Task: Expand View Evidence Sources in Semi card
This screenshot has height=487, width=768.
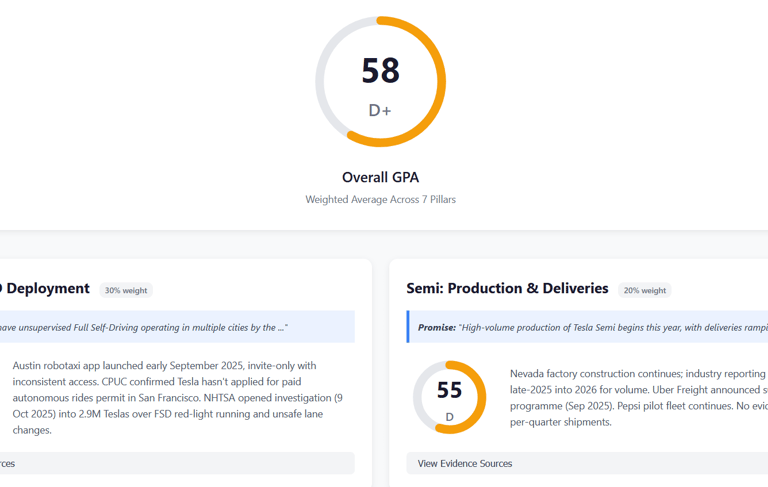Action: click(465, 463)
